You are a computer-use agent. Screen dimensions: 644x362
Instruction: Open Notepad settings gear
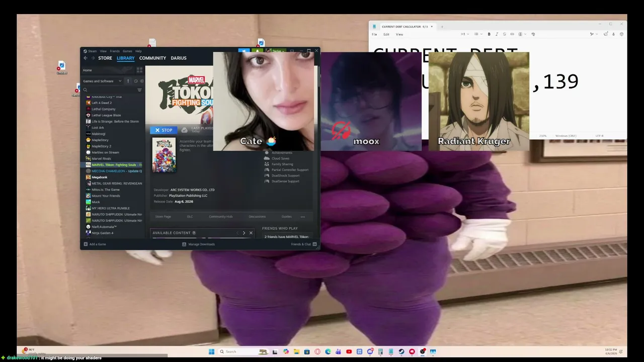pos(621,34)
